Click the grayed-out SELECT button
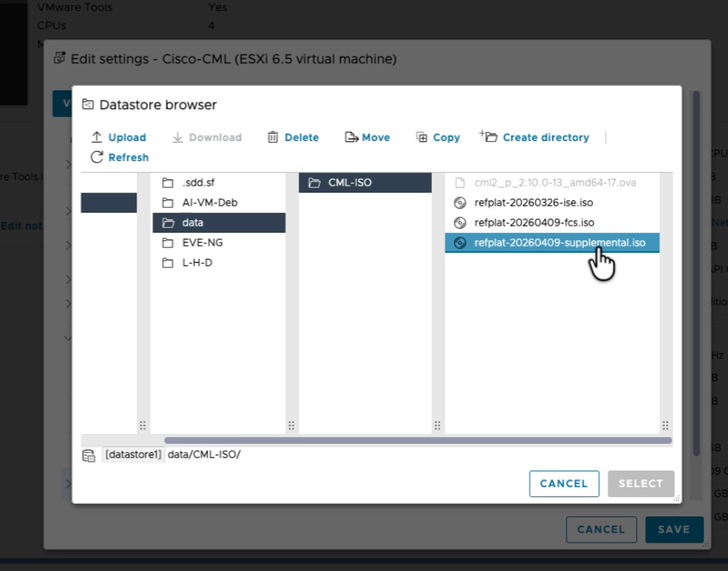The width and height of the screenshot is (728, 571). click(x=641, y=483)
